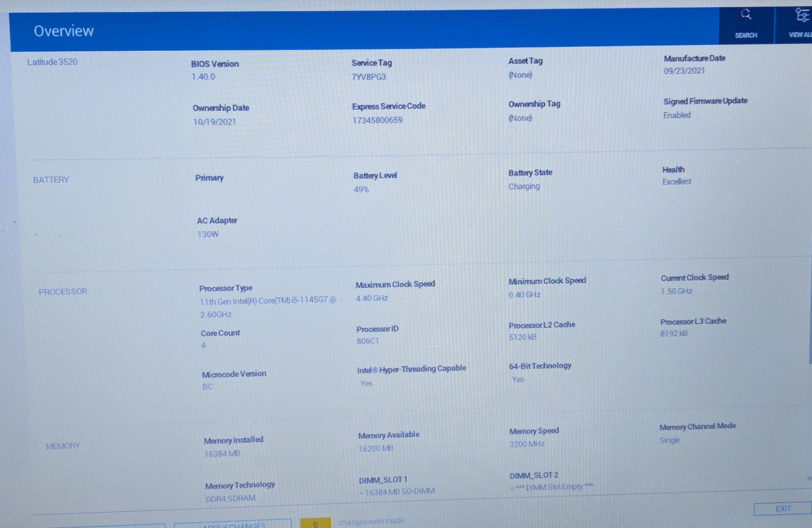
Task: Click the Overview page title
Action: 64,31
